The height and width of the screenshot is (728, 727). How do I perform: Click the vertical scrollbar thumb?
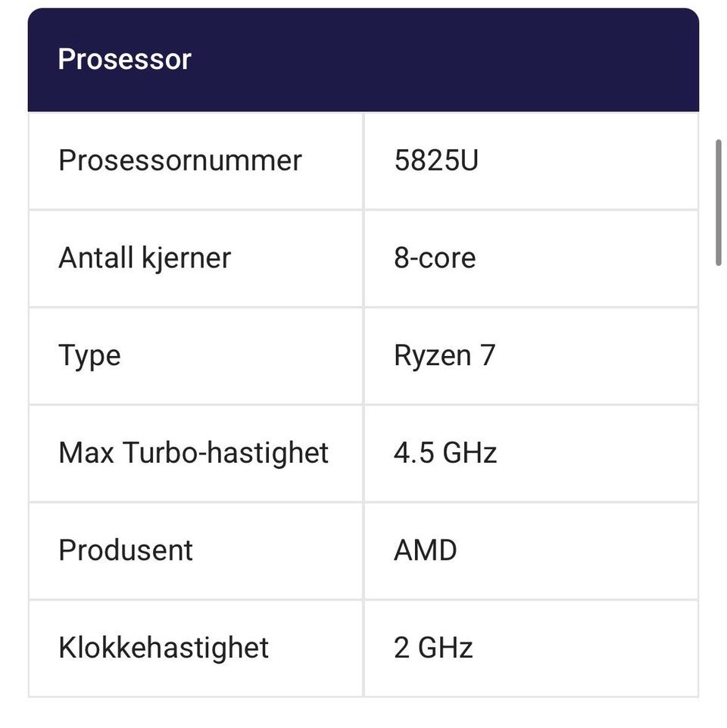pos(719,202)
